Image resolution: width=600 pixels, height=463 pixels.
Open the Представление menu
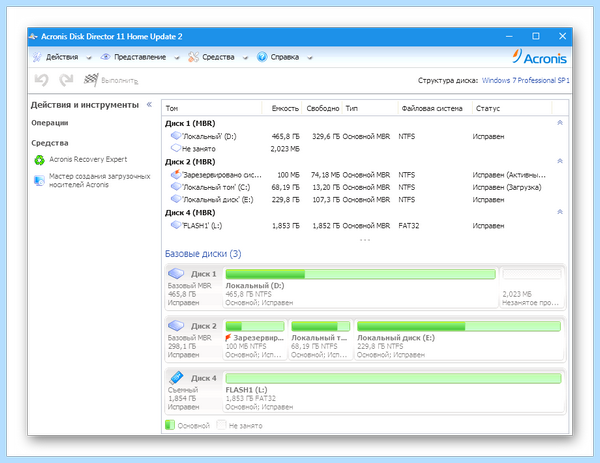(x=140, y=57)
